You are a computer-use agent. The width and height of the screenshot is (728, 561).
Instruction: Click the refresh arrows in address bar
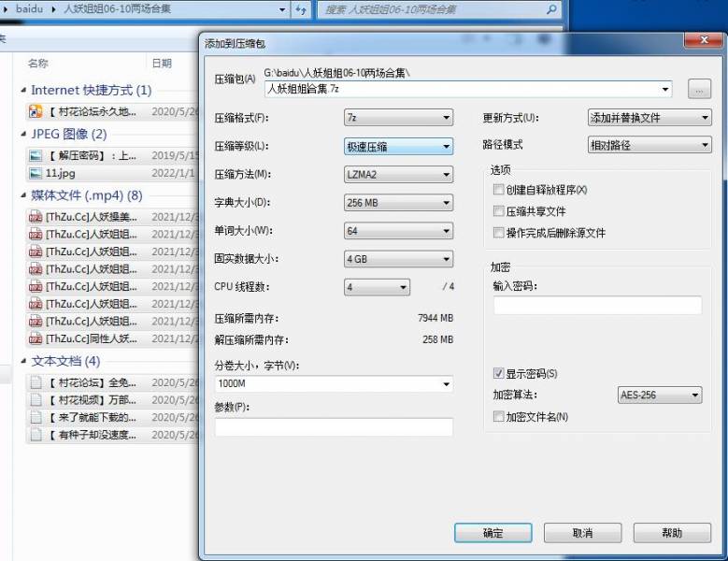tap(301, 9)
